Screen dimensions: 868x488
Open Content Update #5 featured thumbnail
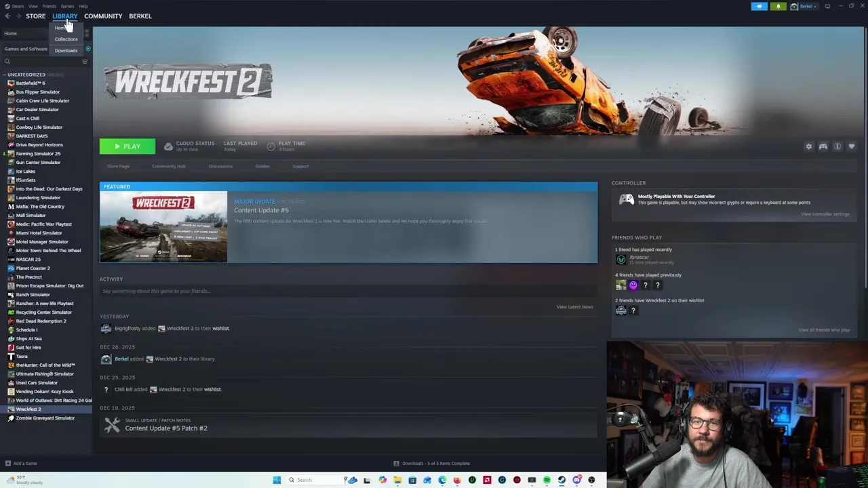(163, 226)
